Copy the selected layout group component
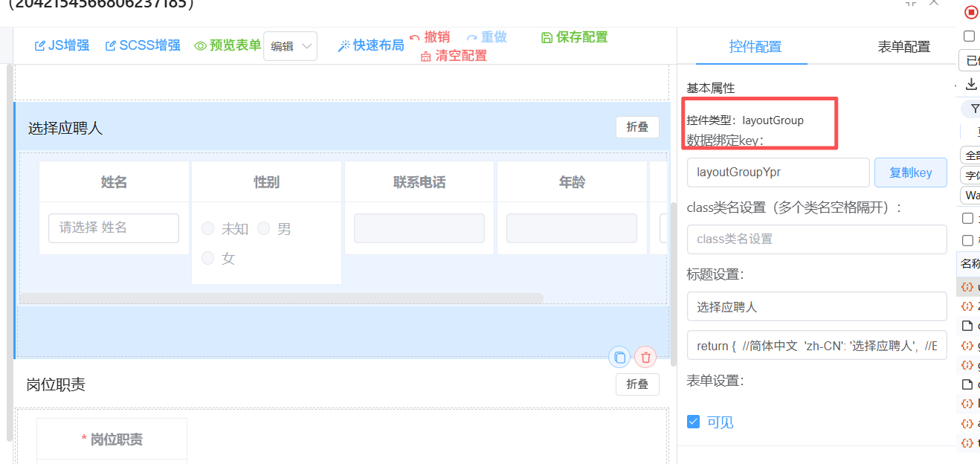Screen dimensions: 980x464 (x=619, y=358)
